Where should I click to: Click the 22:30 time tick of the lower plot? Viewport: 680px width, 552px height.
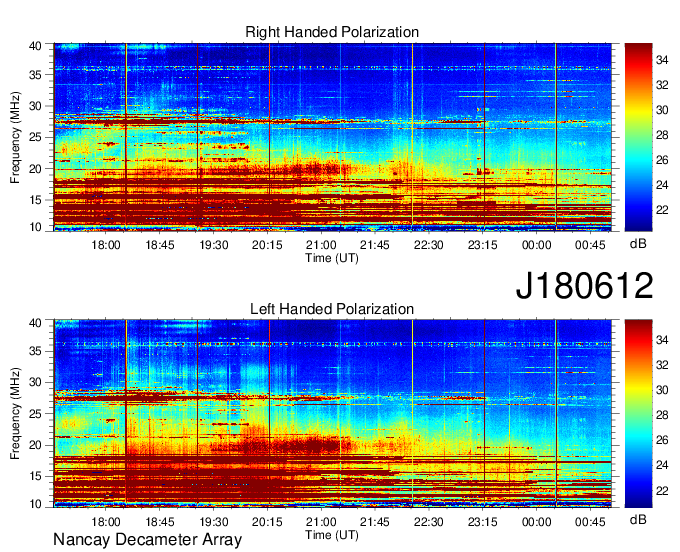pyautogui.click(x=428, y=522)
